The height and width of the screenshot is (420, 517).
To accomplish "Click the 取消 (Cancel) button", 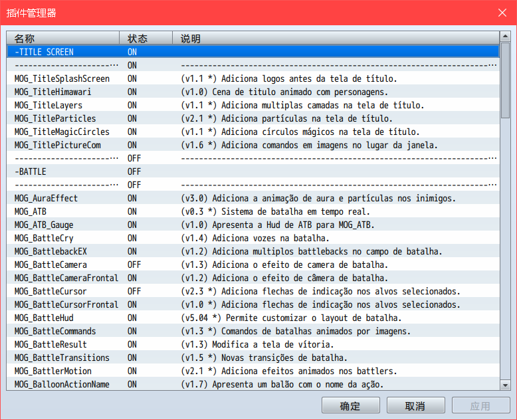I will 415,405.
